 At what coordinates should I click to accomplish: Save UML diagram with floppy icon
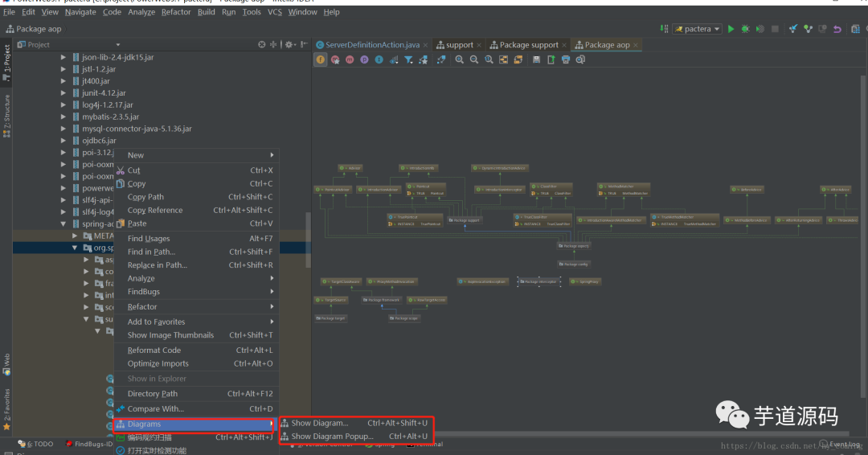[x=536, y=59]
